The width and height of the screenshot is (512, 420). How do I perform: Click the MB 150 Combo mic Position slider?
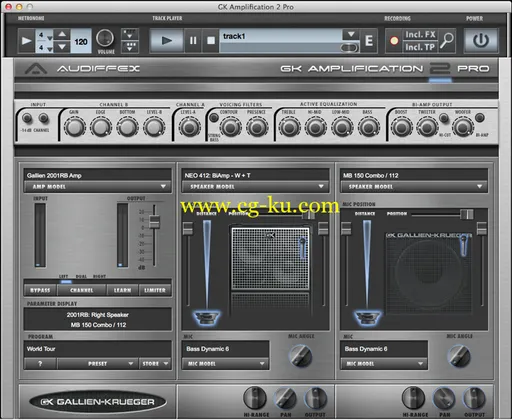tap(467, 214)
